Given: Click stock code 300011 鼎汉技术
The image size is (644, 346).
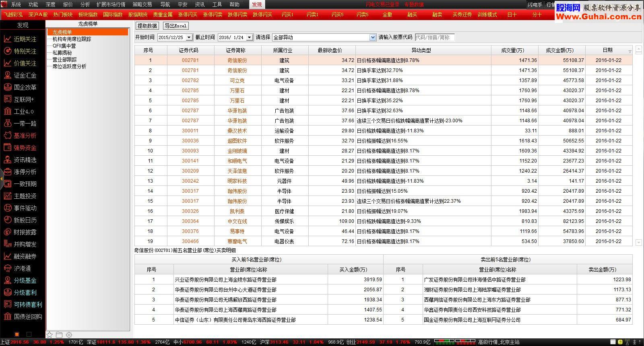Looking at the screenshot, I should coord(190,131).
